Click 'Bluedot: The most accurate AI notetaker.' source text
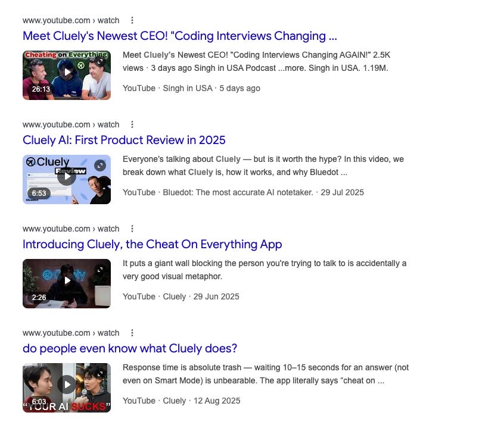504x428 pixels. click(238, 193)
